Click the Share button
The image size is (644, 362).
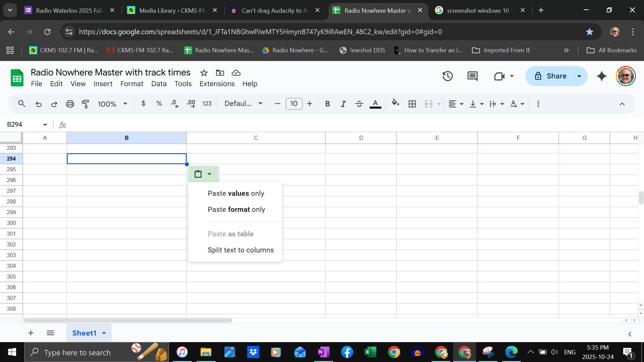point(550,76)
